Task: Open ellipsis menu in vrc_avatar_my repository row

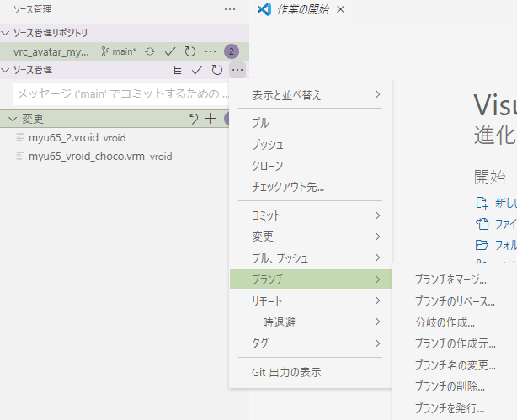Action: click(x=211, y=51)
